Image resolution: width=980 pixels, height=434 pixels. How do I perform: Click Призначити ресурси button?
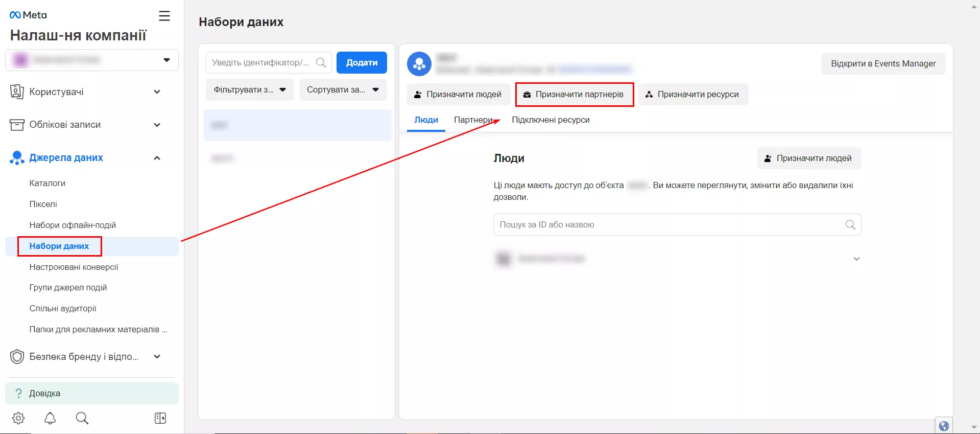[x=693, y=94]
